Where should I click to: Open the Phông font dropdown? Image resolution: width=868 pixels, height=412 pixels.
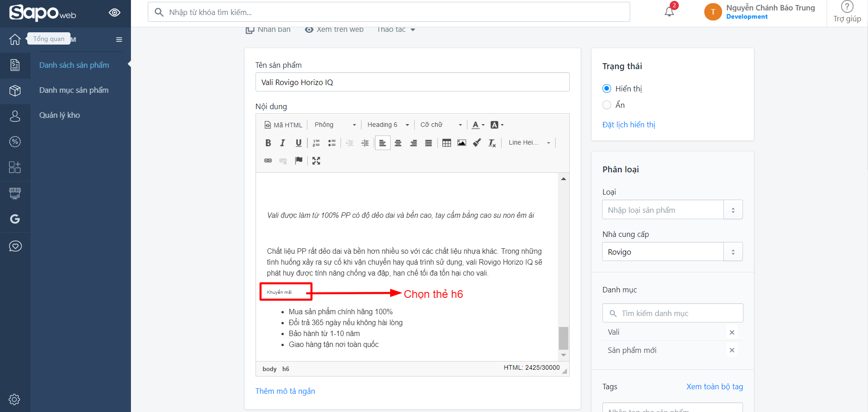point(335,125)
